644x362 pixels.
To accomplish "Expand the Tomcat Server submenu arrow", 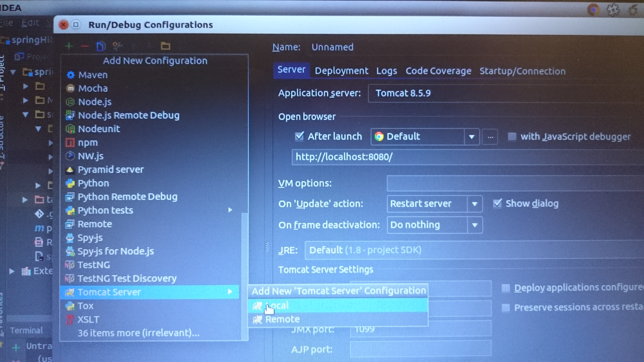I will click(x=230, y=292).
